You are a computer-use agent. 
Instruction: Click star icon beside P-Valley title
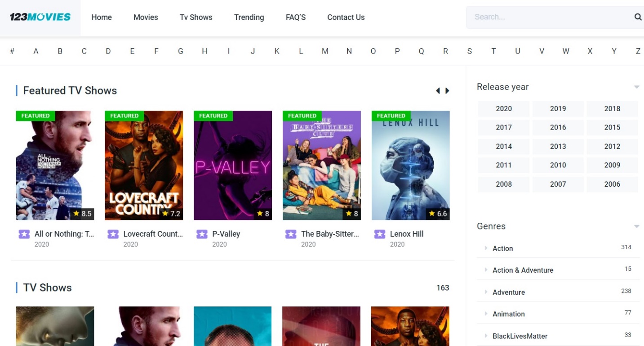click(202, 234)
